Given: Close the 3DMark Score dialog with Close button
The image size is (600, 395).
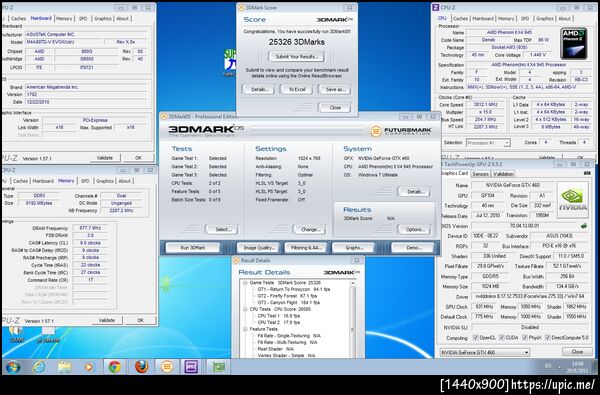Looking at the screenshot, I should 335,108.
